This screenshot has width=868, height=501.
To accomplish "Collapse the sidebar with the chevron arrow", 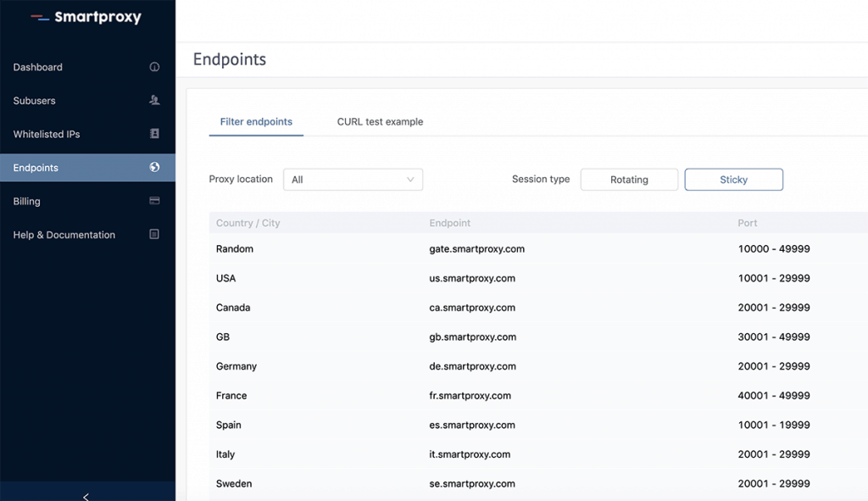I will (x=85, y=496).
